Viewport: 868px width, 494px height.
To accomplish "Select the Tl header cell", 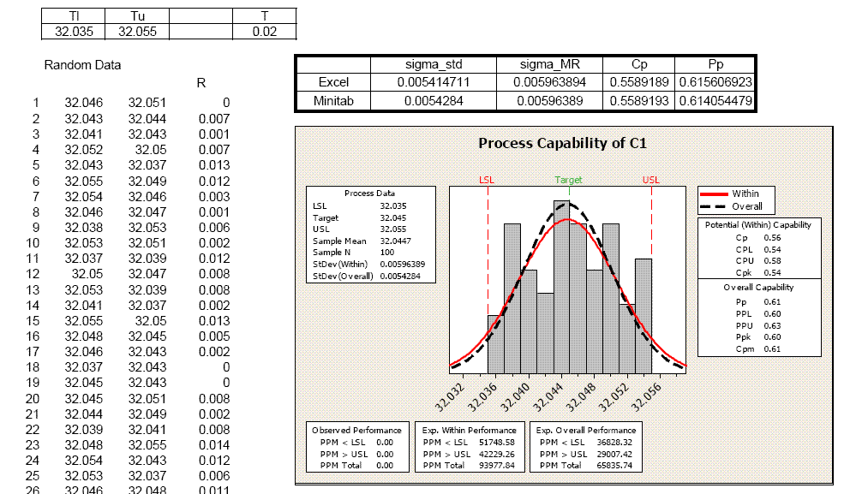I will point(74,16).
